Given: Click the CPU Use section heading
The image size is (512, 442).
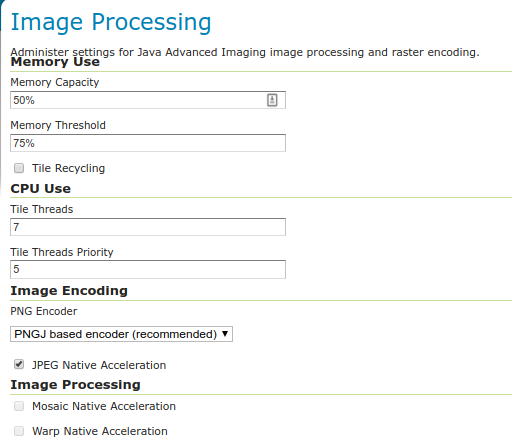Looking at the screenshot, I should pos(41,189).
